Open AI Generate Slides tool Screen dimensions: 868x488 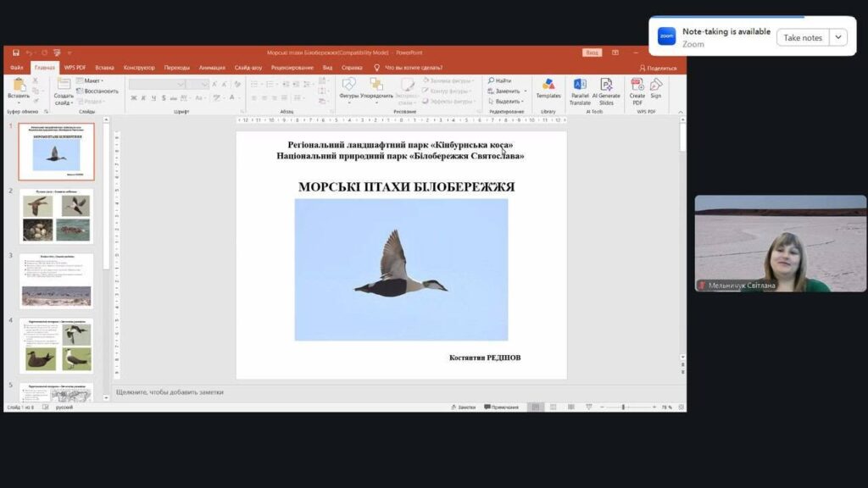coord(606,91)
